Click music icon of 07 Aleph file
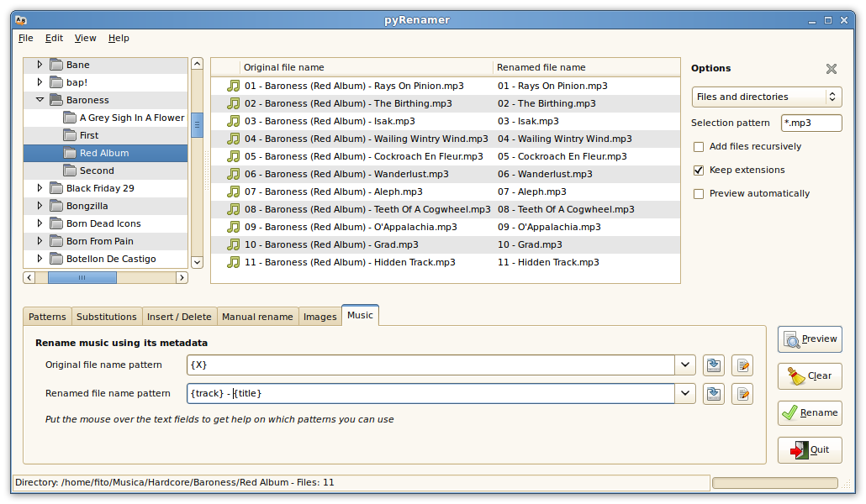 pyautogui.click(x=234, y=192)
